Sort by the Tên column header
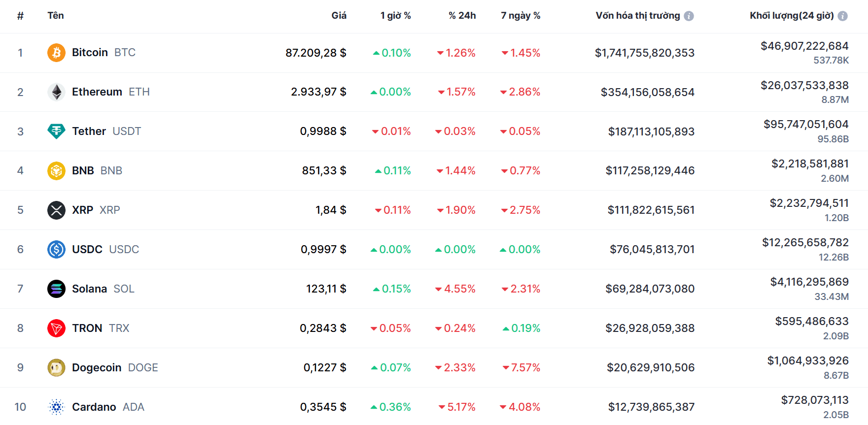 point(56,16)
